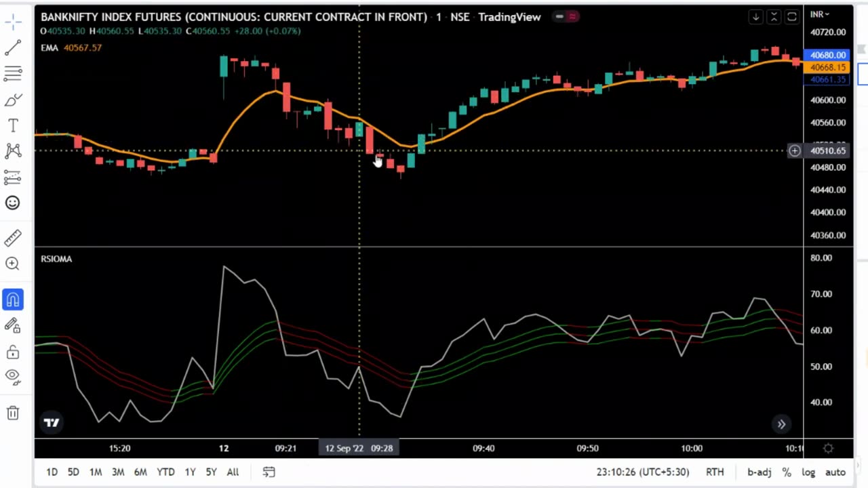Image resolution: width=868 pixels, height=488 pixels.
Task: Open the go to date icon
Action: (269, 472)
